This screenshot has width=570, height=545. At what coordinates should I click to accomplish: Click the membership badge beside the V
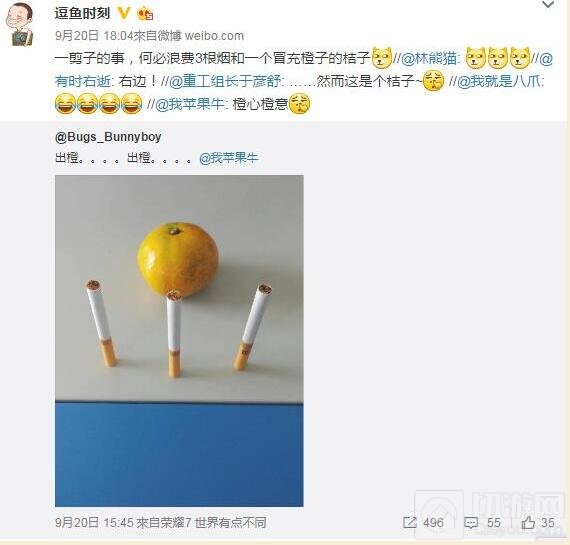click(145, 14)
